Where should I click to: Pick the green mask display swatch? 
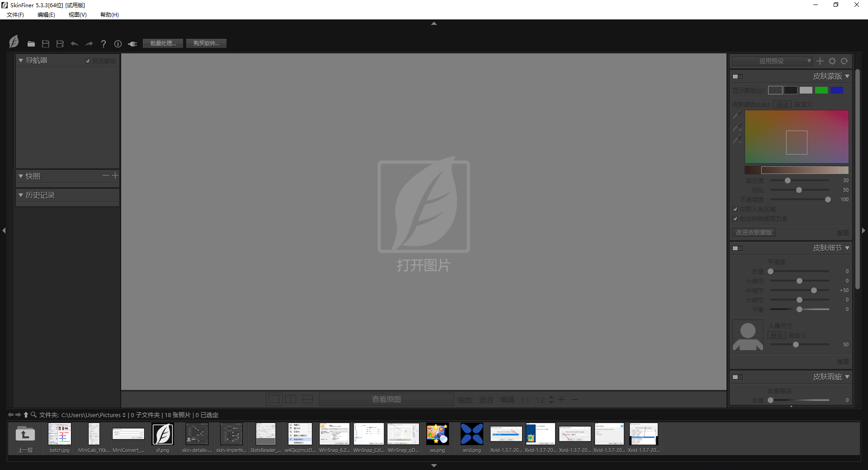pyautogui.click(x=821, y=90)
